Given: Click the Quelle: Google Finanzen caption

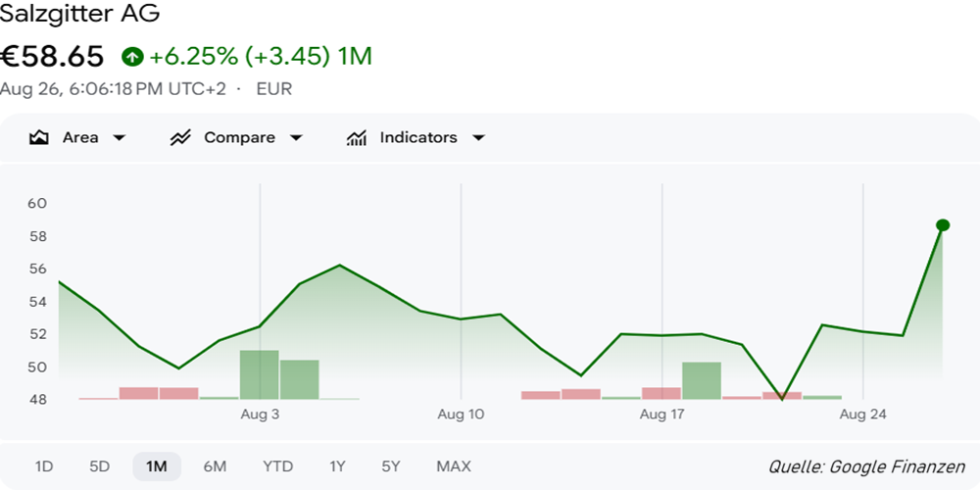Looking at the screenshot, I should pyautogui.click(x=866, y=466).
